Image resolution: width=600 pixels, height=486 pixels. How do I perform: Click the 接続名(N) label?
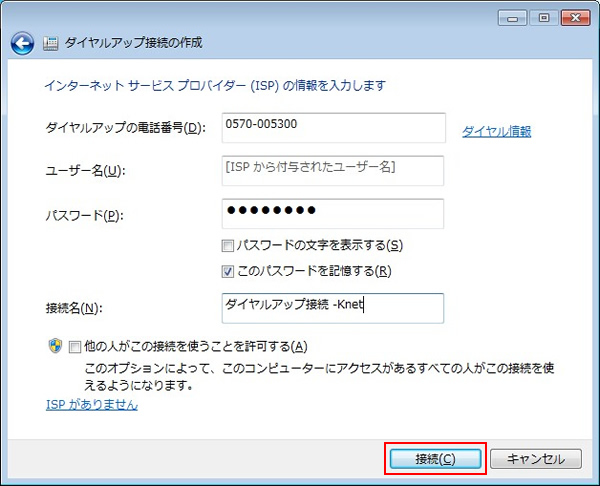(x=74, y=308)
